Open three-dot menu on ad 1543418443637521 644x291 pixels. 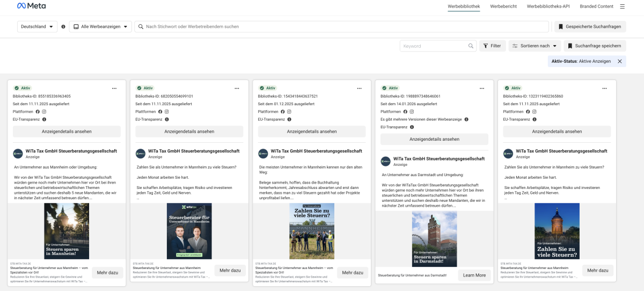click(360, 88)
